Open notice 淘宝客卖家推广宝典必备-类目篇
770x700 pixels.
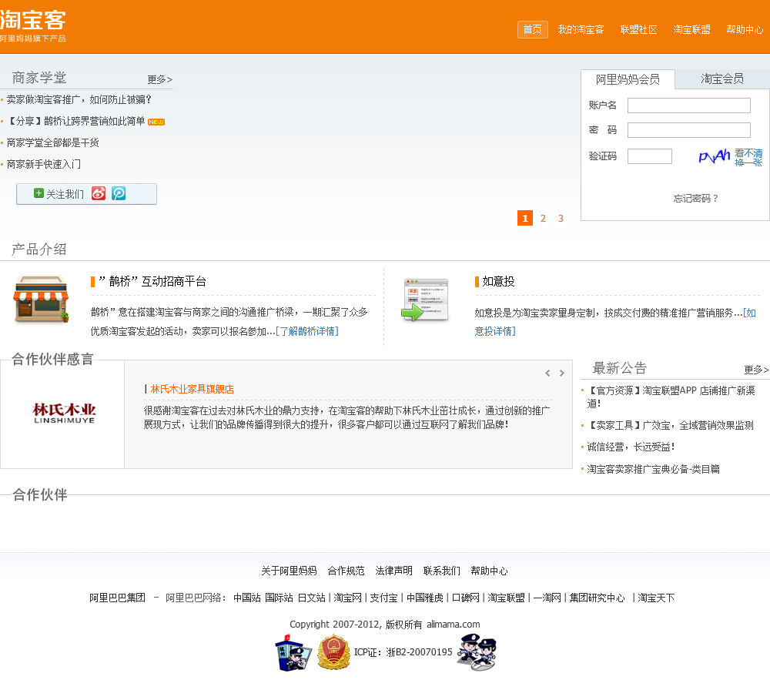click(x=654, y=469)
